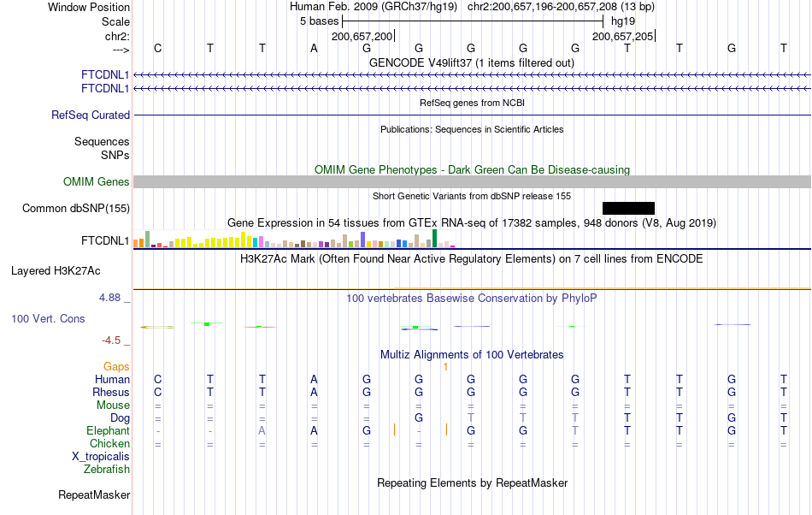Viewport: 812px width, 515px height.
Task: Click the Common dbSNP(155) track label
Action: pyautogui.click(x=75, y=208)
